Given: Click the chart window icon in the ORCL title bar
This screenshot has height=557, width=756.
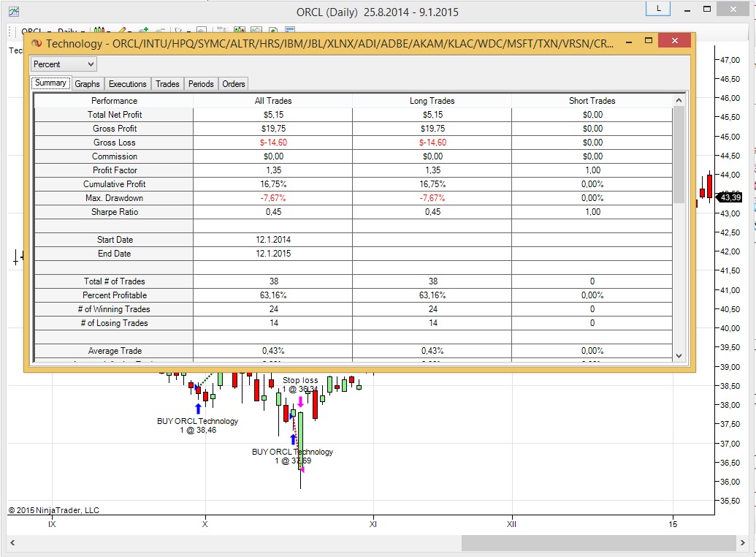Looking at the screenshot, I should [13, 12].
